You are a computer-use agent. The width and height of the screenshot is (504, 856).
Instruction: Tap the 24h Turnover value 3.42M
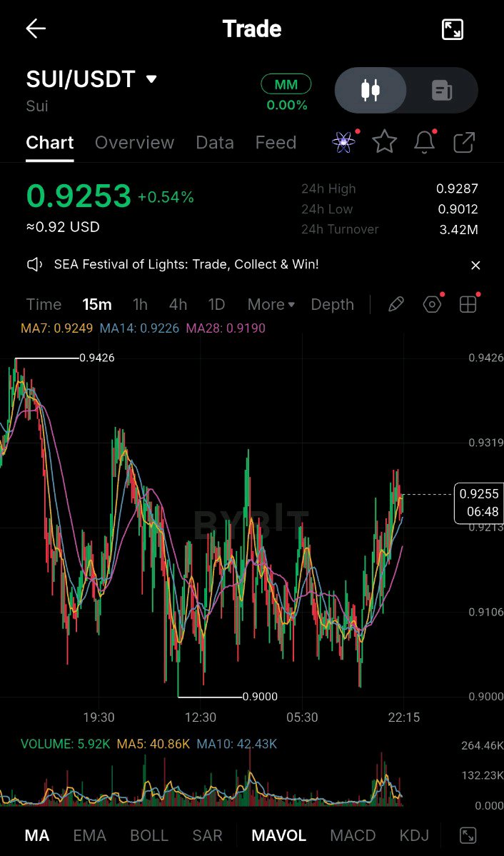click(459, 229)
